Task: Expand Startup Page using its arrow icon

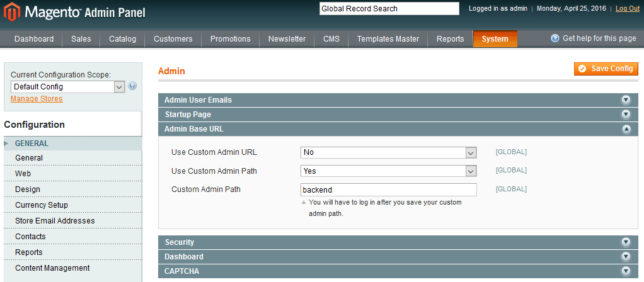Action: (x=626, y=114)
